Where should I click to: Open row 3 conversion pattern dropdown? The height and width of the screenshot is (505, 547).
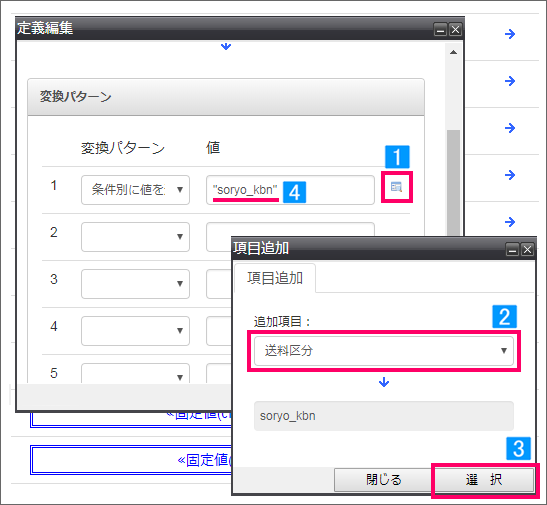[x=135, y=284]
